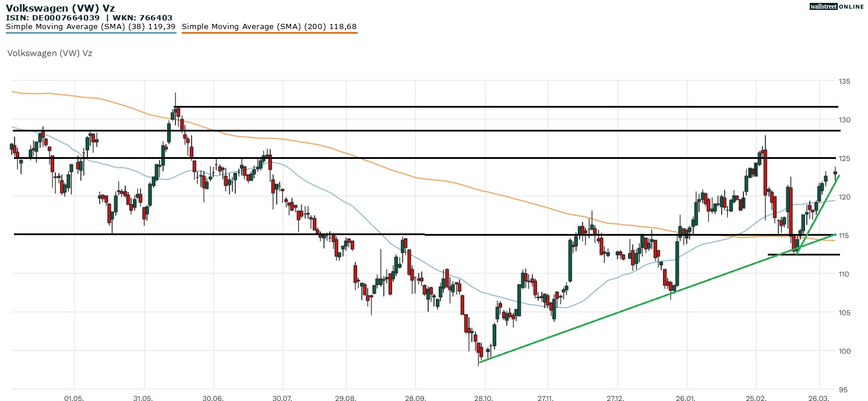
Task: Click the 01.05. date label on x-axis
Action: [x=74, y=397]
